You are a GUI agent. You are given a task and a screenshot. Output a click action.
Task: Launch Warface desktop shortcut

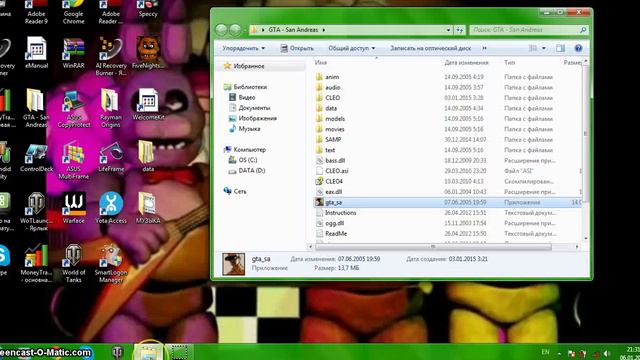73,209
